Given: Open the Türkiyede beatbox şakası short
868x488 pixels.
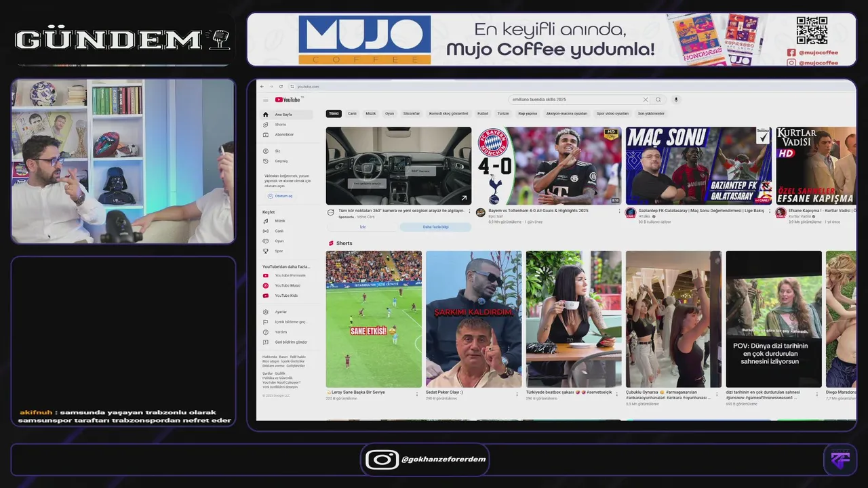Looking at the screenshot, I should pos(574,319).
